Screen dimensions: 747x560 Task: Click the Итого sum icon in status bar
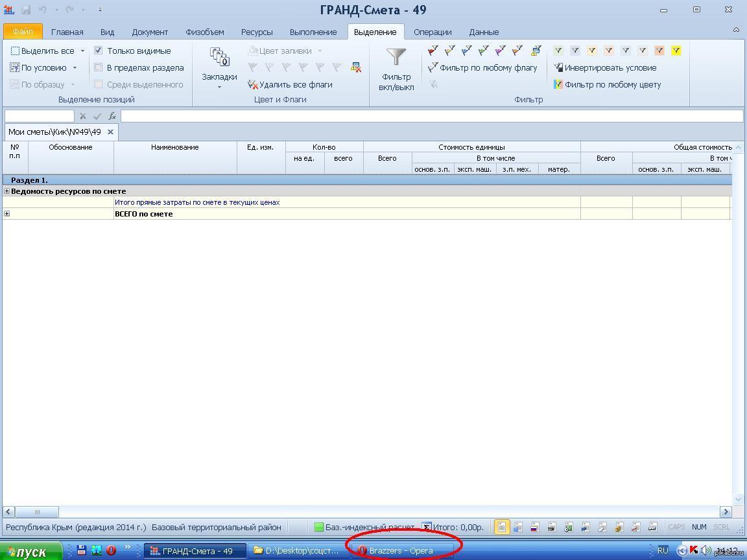pyautogui.click(x=427, y=528)
